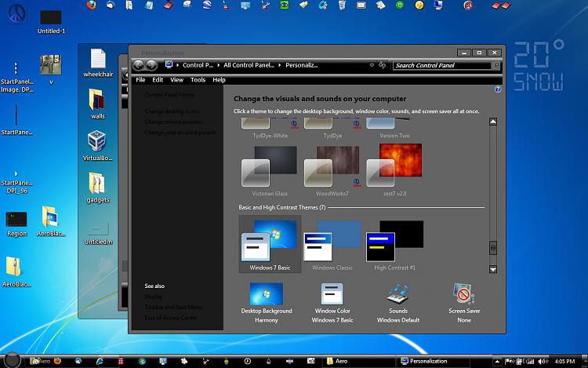588x368 pixels.
Task: Select the High Contrast #1 theme
Action: point(395,245)
